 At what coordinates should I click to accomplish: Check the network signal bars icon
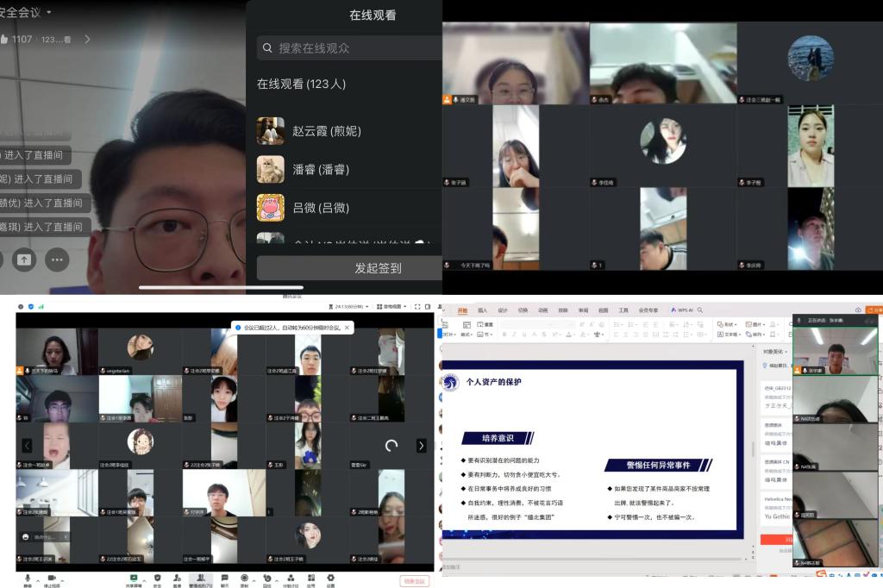pyautogui.click(x=41, y=306)
